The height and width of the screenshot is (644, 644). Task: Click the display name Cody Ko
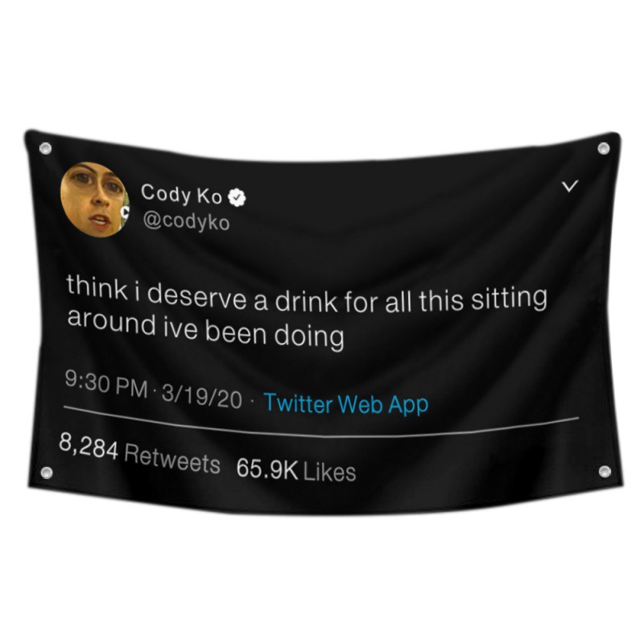coord(182,194)
